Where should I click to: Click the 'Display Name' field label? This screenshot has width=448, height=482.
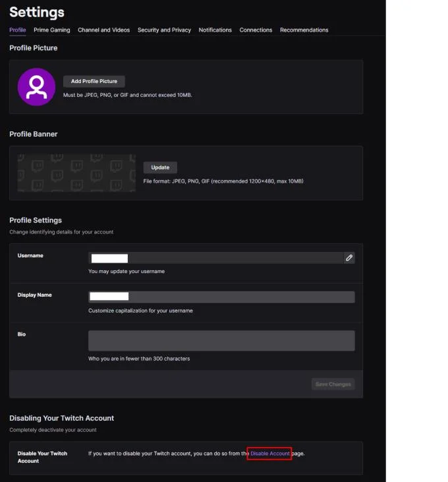click(x=35, y=295)
